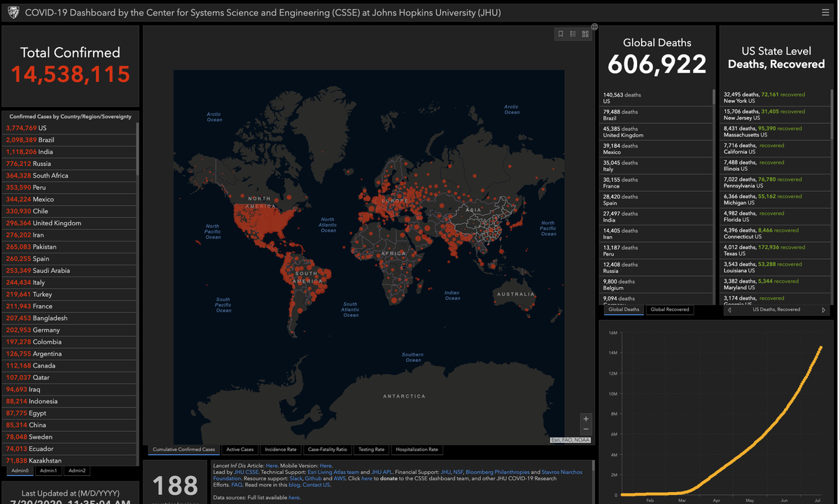Click the Johns Hopkins shield logo
The image size is (840, 504).
[x=13, y=13]
